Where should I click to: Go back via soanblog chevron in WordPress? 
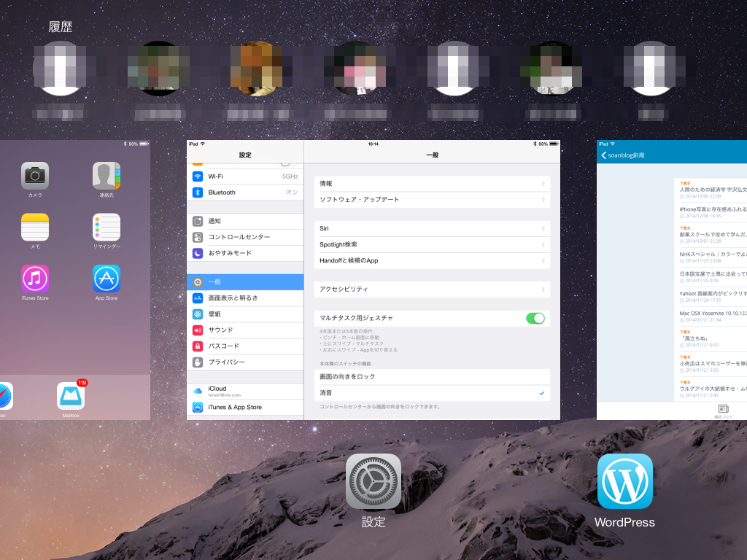[603, 155]
